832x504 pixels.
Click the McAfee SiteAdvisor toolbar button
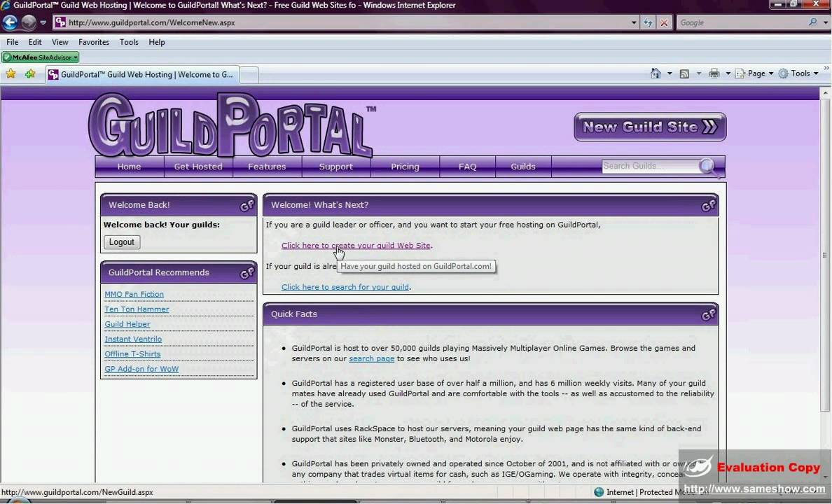click(41, 57)
